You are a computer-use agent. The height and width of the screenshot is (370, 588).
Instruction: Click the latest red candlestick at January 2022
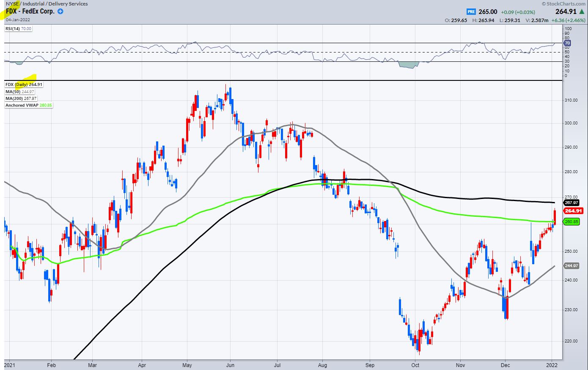(x=555, y=217)
